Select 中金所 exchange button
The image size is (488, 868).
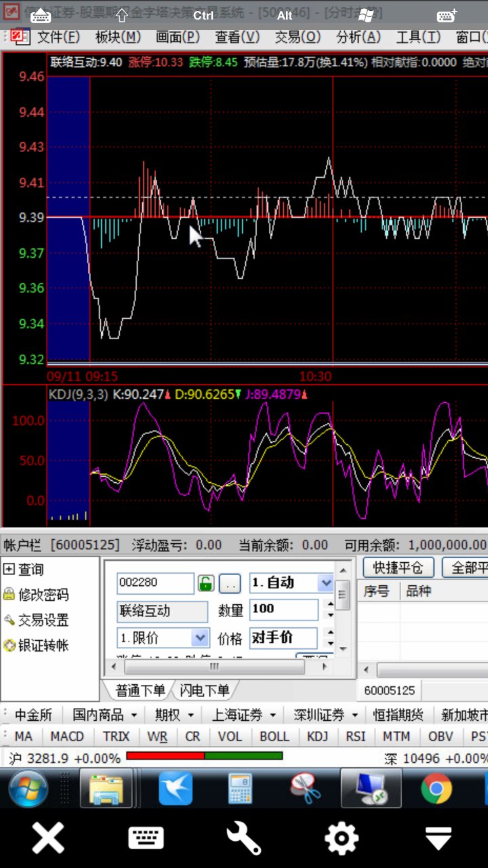click(x=33, y=715)
